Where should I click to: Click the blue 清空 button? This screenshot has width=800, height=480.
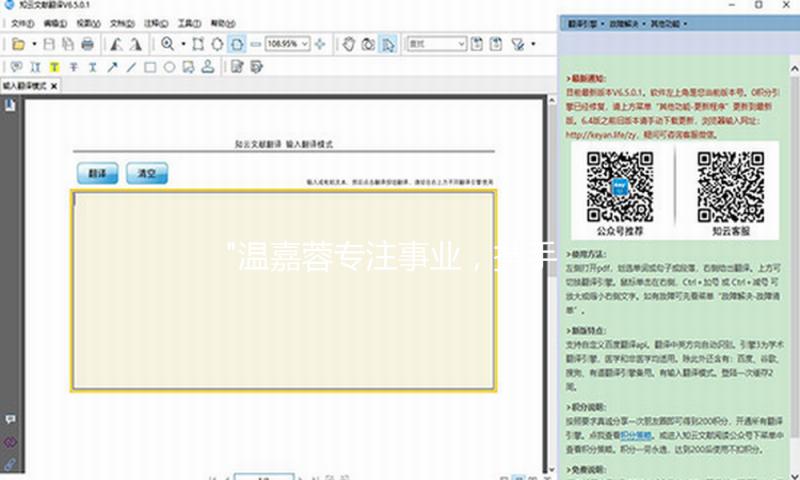coord(147,173)
